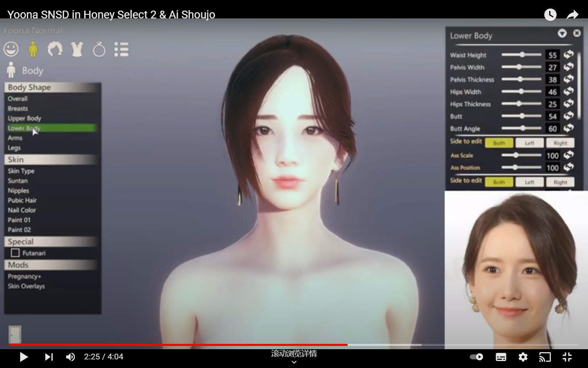This screenshot has height=368, width=588.
Task: Reset the Butt Angle value
Action: pos(568,128)
